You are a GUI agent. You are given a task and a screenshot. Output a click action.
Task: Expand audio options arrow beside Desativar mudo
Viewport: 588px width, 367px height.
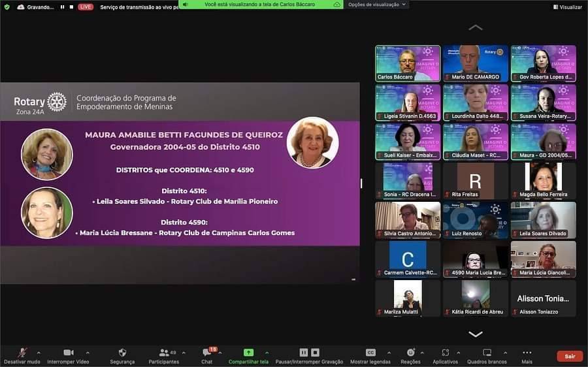[x=39, y=353]
